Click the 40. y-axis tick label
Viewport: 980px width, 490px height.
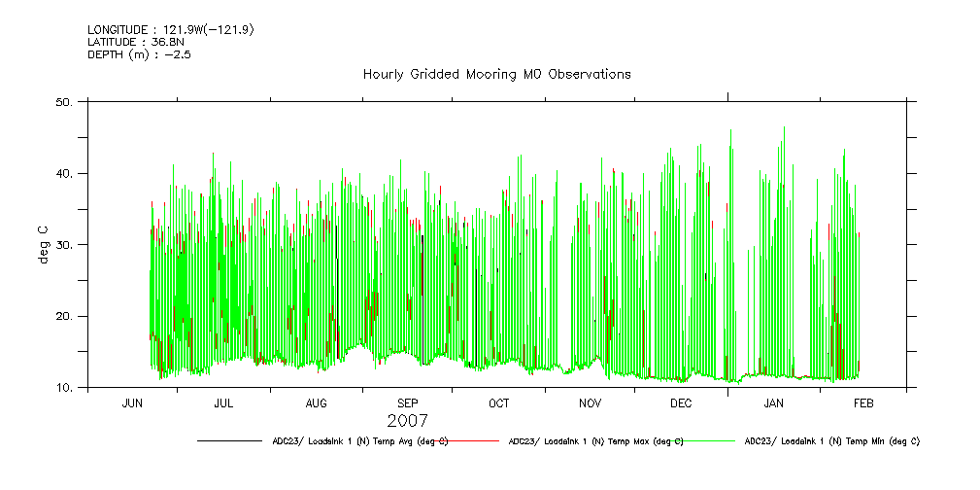(x=65, y=173)
